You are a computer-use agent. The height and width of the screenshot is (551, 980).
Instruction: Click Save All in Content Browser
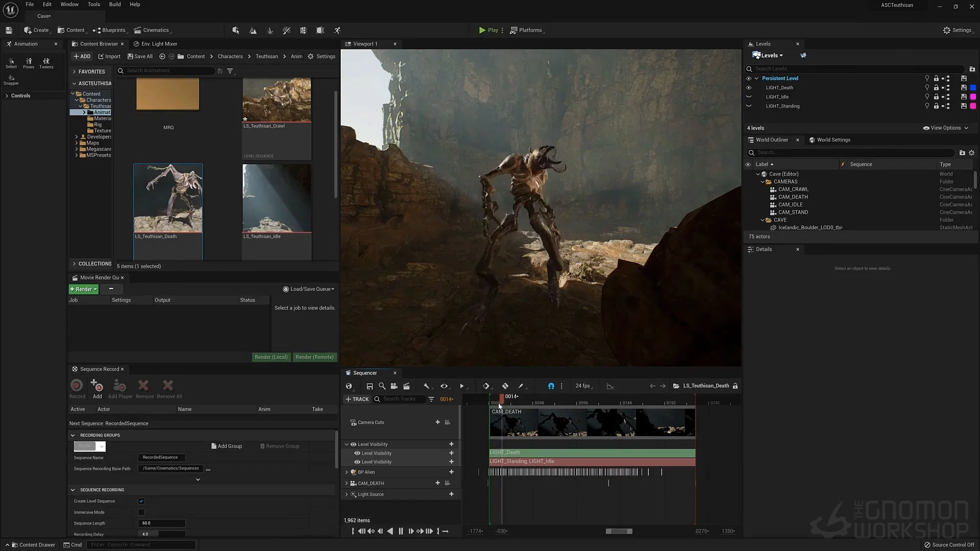tap(140, 57)
